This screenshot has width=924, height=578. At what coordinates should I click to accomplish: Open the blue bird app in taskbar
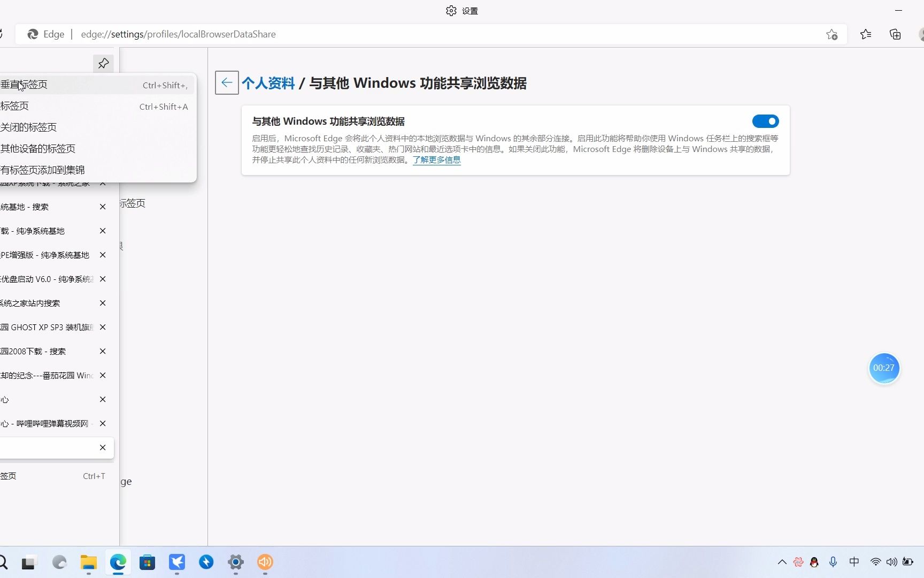(176, 562)
